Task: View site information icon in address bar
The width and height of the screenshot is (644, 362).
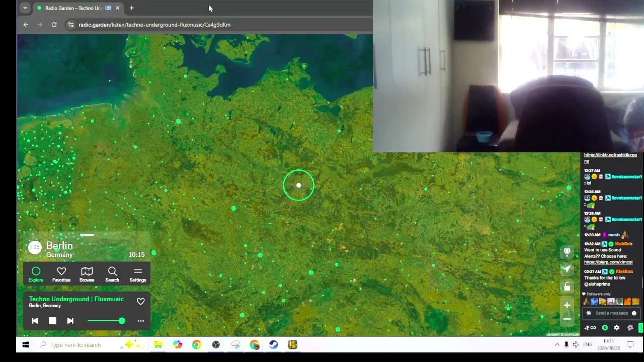Action: [x=70, y=25]
